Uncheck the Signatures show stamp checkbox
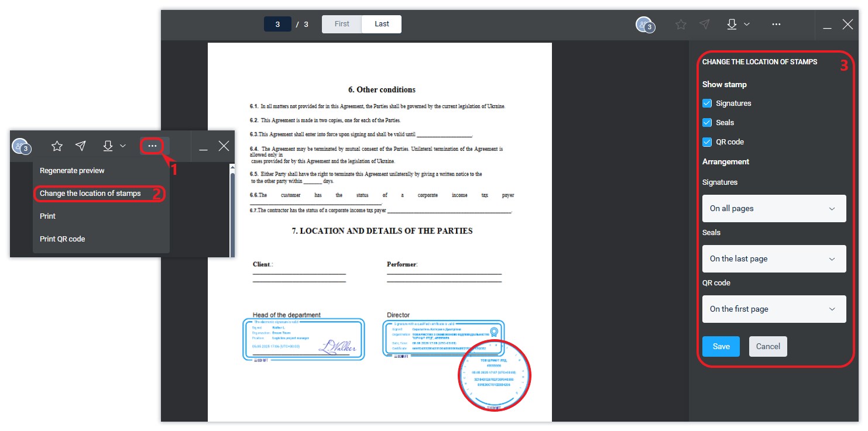Screen dimensions: 868x431 point(707,104)
